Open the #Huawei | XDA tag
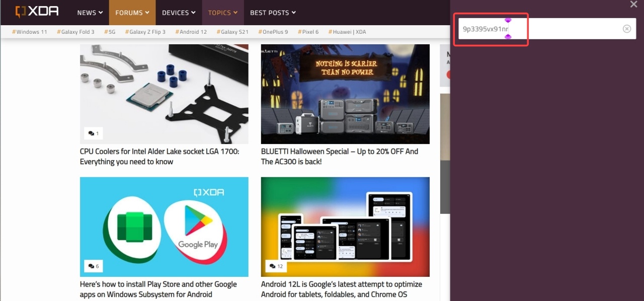 (x=347, y=32)
